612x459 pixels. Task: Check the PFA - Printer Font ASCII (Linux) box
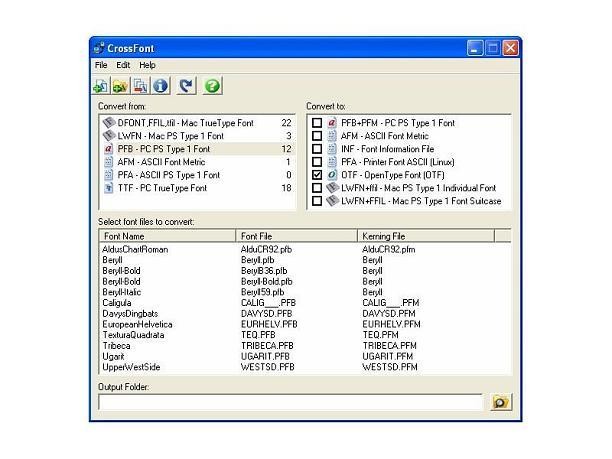click(317, 162)
